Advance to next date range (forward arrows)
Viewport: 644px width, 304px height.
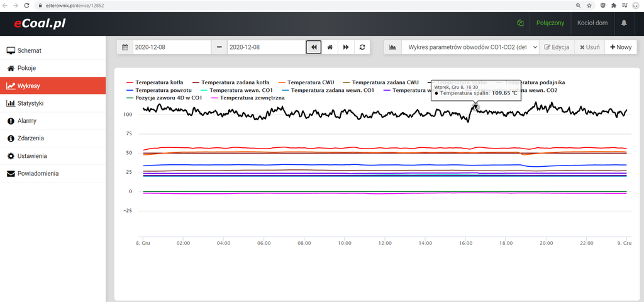click(x=345, y=47)
